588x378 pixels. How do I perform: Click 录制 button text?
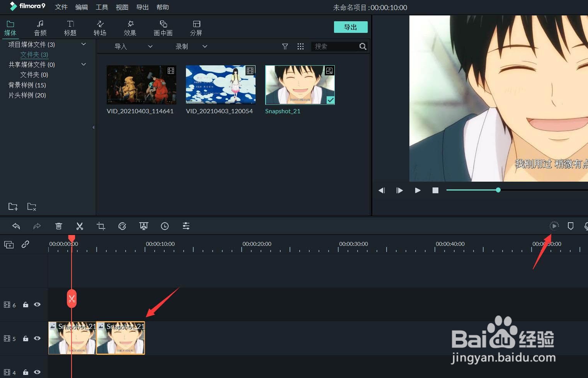pyautogui.click(x=182, y=46)
